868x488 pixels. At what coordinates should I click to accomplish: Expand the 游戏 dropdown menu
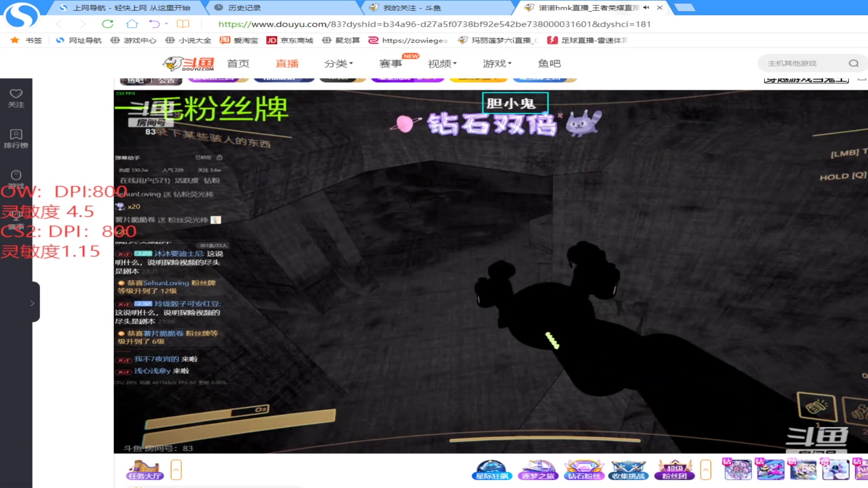(497, 64)
